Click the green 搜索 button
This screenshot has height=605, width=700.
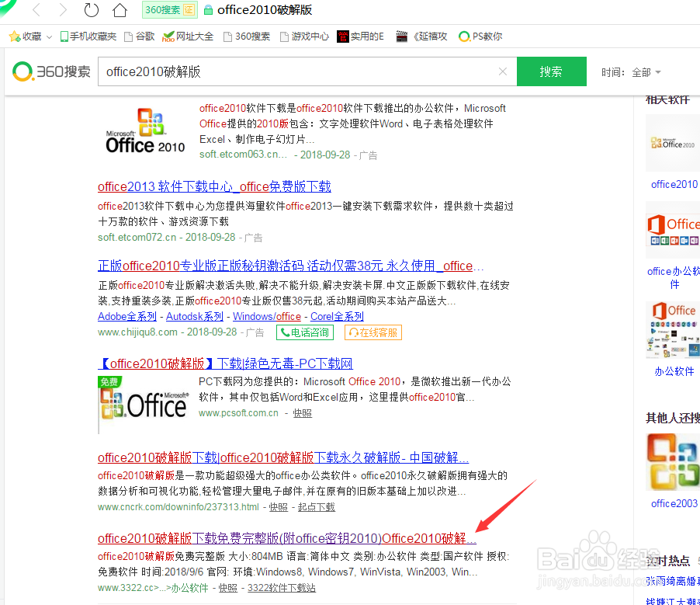point(551,71)
